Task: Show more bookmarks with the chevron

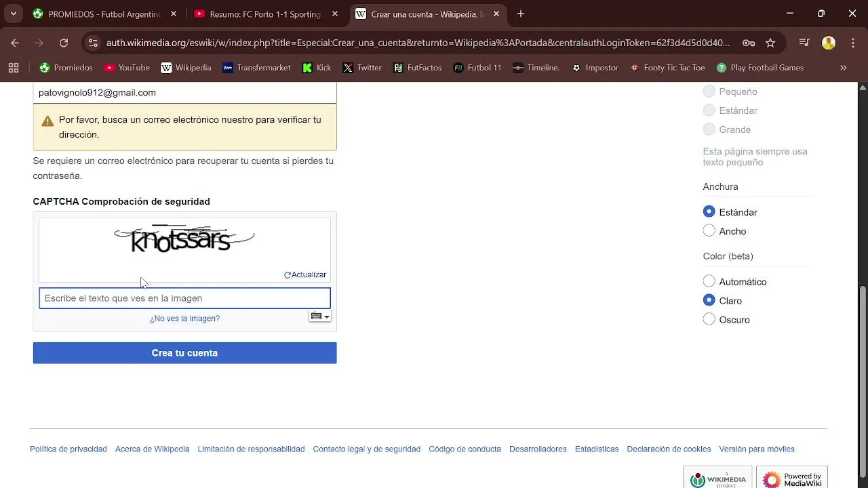Action: tap(844, 68)
